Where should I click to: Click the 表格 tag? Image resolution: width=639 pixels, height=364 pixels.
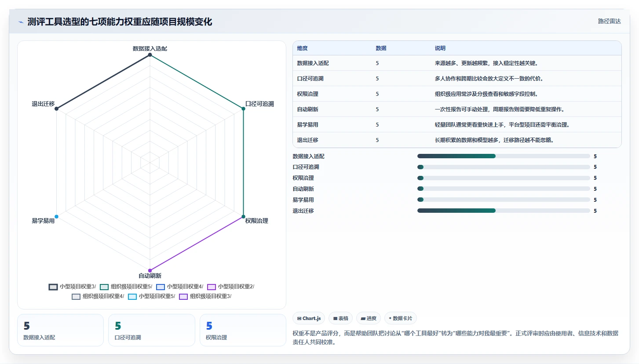[x=340, y=318]
